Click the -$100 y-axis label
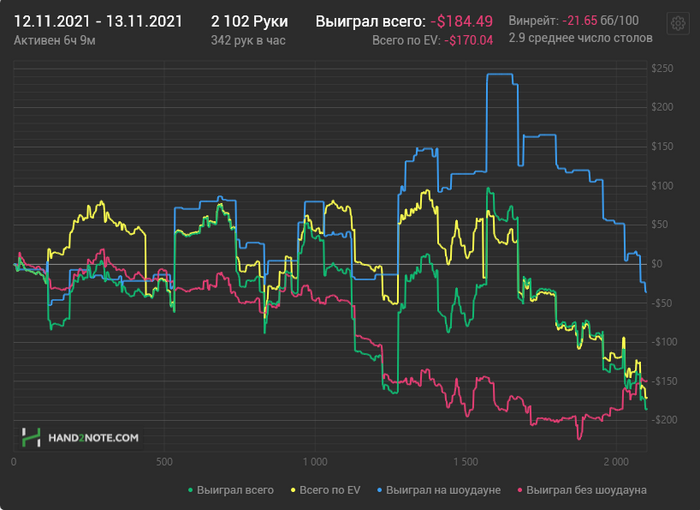 point(664,342)
